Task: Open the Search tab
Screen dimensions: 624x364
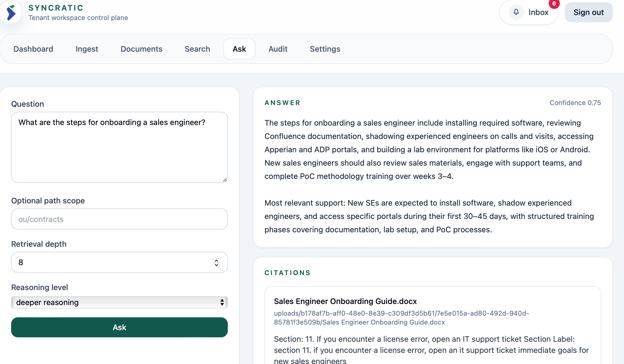Action: point(197,49)
